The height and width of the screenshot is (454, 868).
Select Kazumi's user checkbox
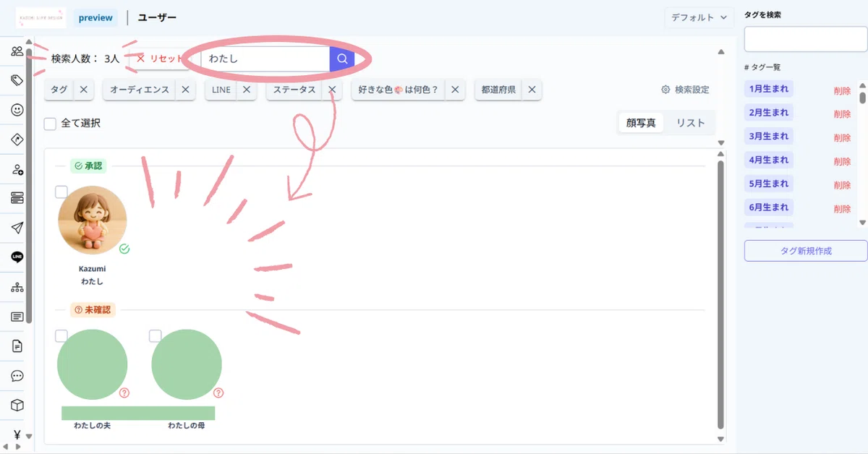(x=61, y=192)
